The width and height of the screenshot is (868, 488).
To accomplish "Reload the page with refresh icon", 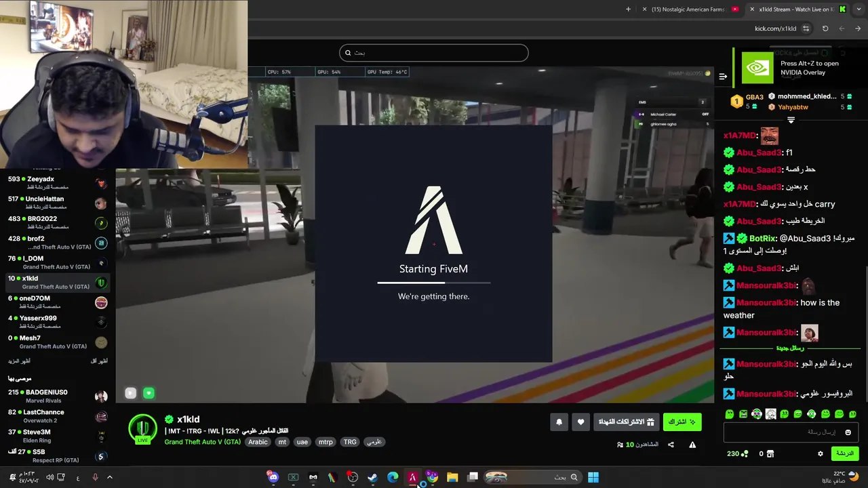I will pos(825,28).
